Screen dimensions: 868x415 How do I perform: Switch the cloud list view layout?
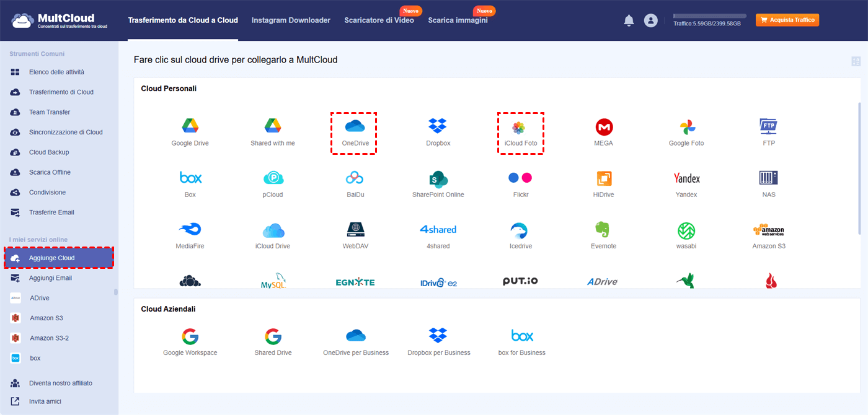pyautogui.click(x=856, y=61)
